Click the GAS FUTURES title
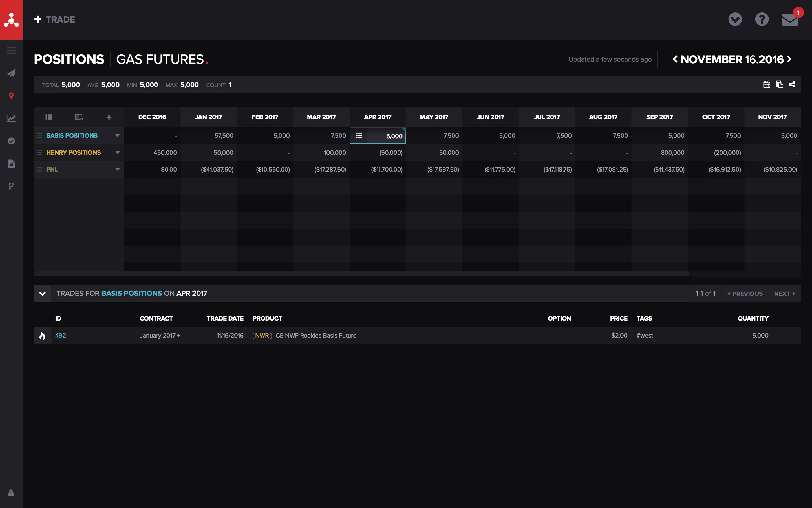This screenshot has height=508, width=812. [160, 59]
